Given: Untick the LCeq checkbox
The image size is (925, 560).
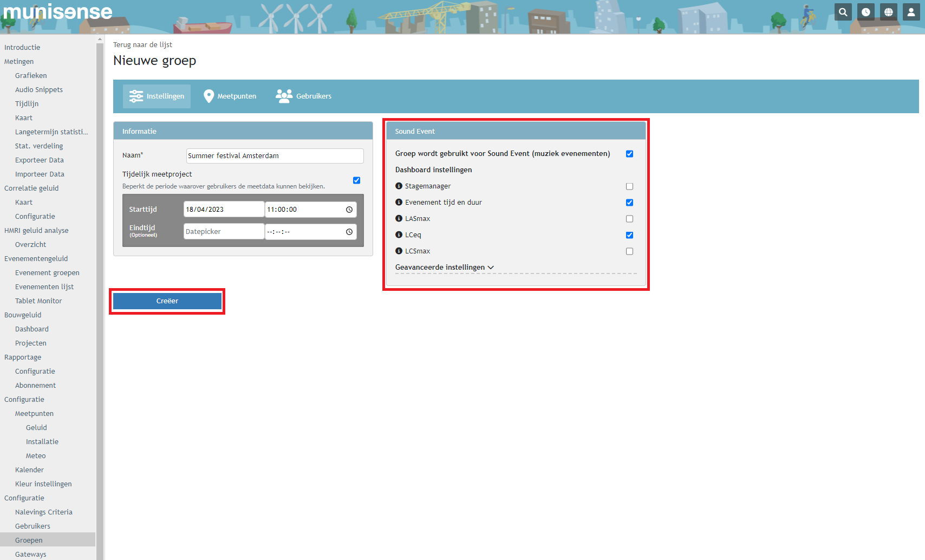Looking at the screenshot, I should pos(629,235).
